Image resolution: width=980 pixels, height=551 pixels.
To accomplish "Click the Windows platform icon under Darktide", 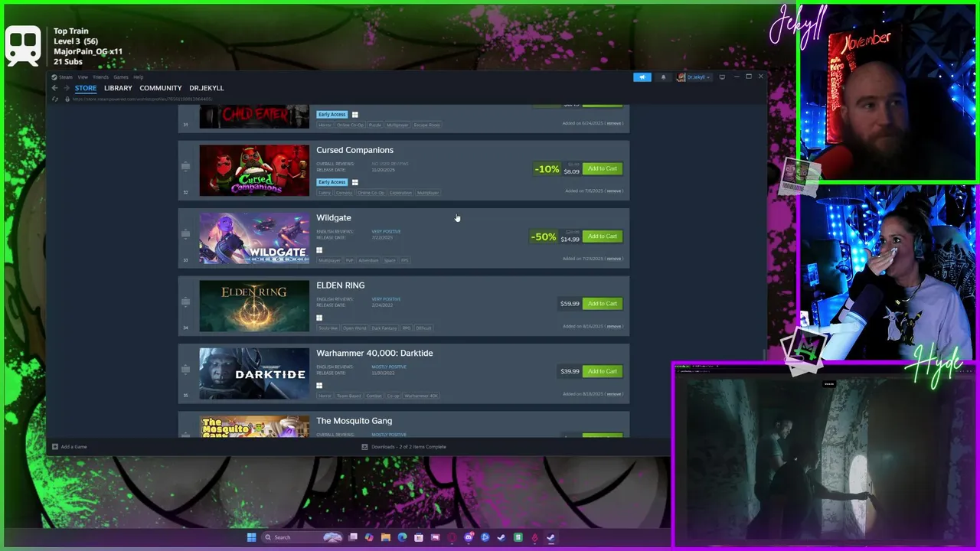I will [319, 386].
